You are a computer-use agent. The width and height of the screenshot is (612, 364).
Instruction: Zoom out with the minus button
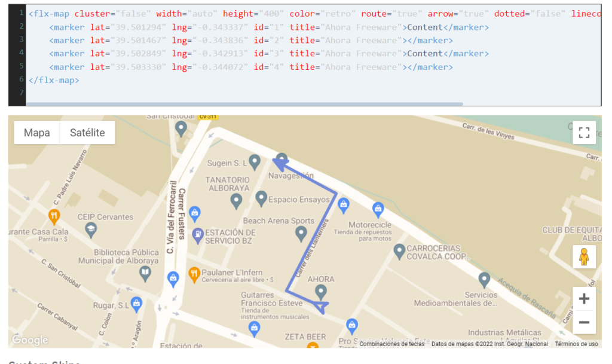click(584, 322)
